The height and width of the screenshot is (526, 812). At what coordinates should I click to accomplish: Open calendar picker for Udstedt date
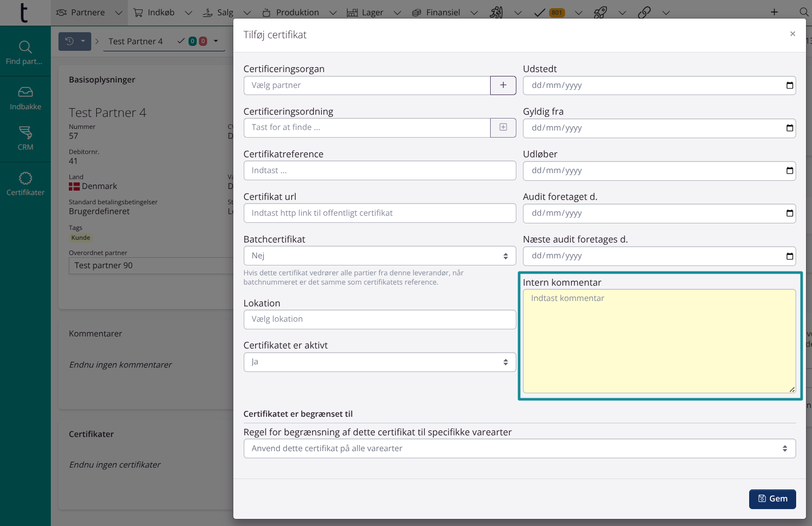click(x=789, y=85)
